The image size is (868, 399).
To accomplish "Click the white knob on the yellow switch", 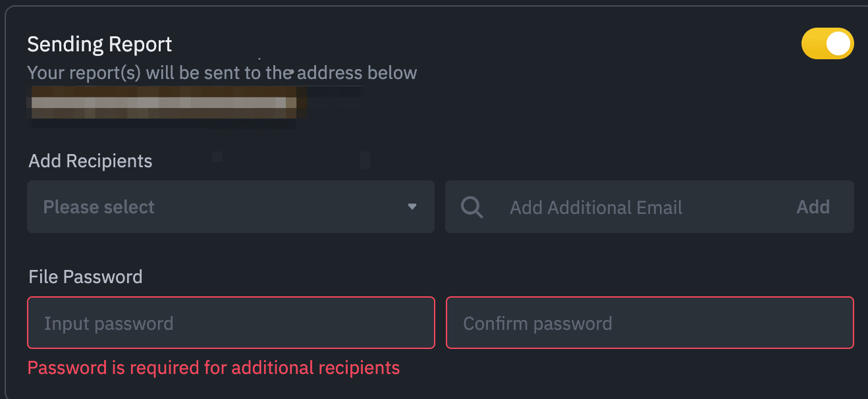I will [838, 44].
